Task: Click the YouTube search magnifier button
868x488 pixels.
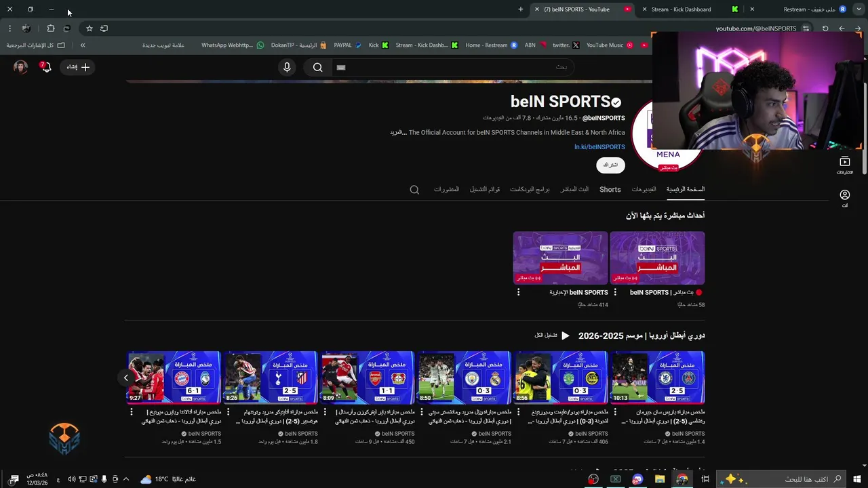Action: [317, 67]
